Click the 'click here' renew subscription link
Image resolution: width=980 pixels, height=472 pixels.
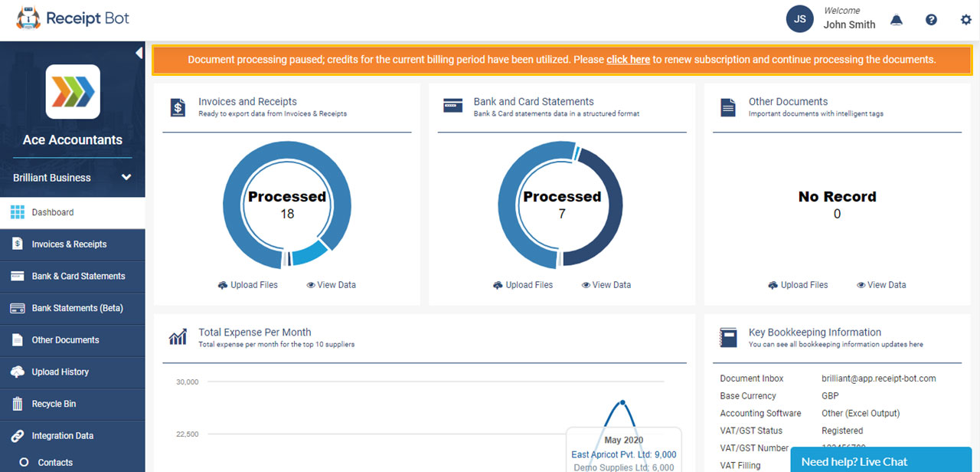628,60
